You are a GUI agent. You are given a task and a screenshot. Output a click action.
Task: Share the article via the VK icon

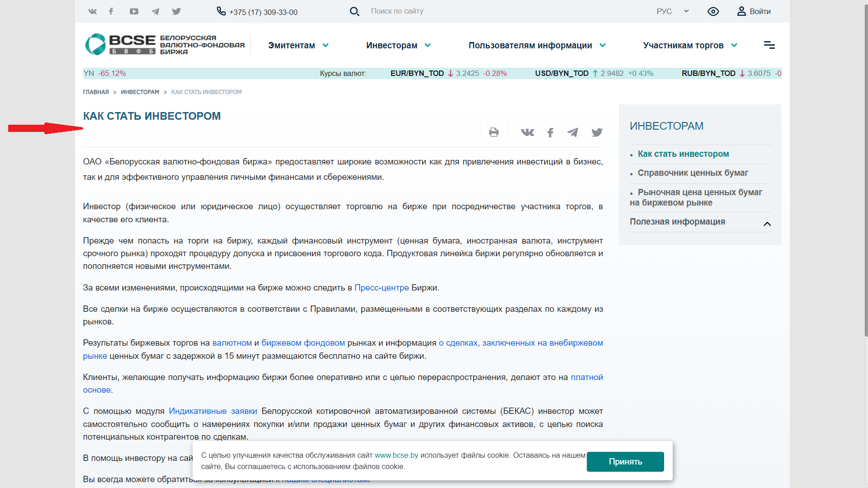[527, 132]
